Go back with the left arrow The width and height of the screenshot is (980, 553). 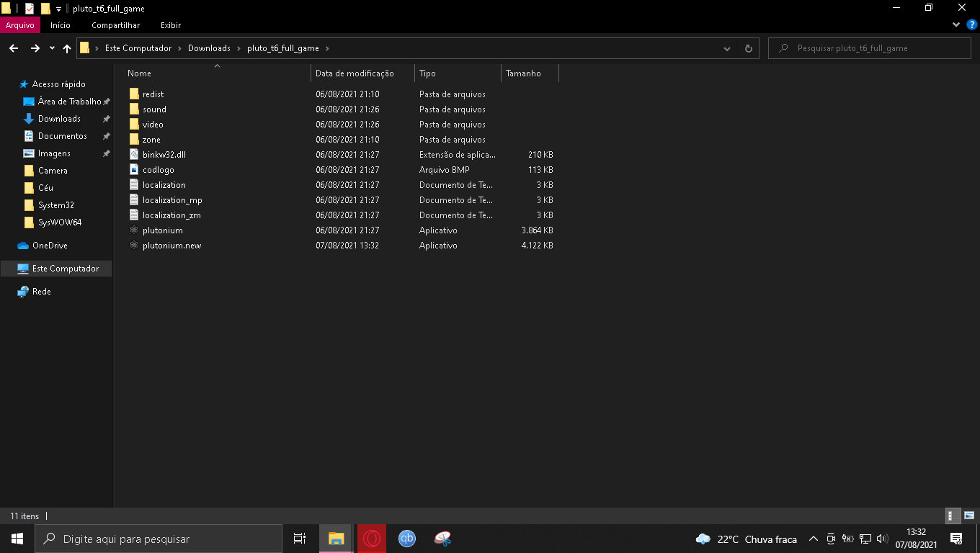pyautogui.click(x=14, y=48)
